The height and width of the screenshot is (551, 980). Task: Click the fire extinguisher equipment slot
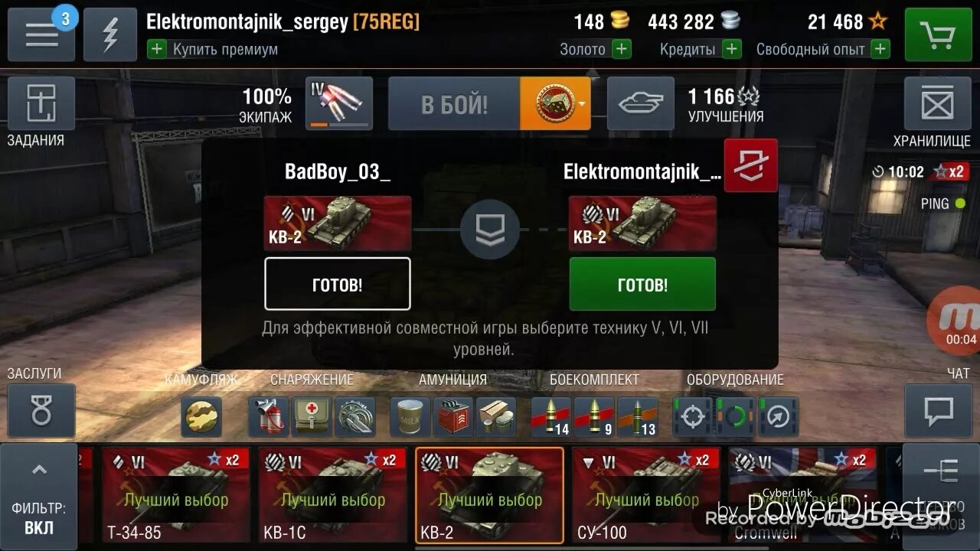coord(269,417)
